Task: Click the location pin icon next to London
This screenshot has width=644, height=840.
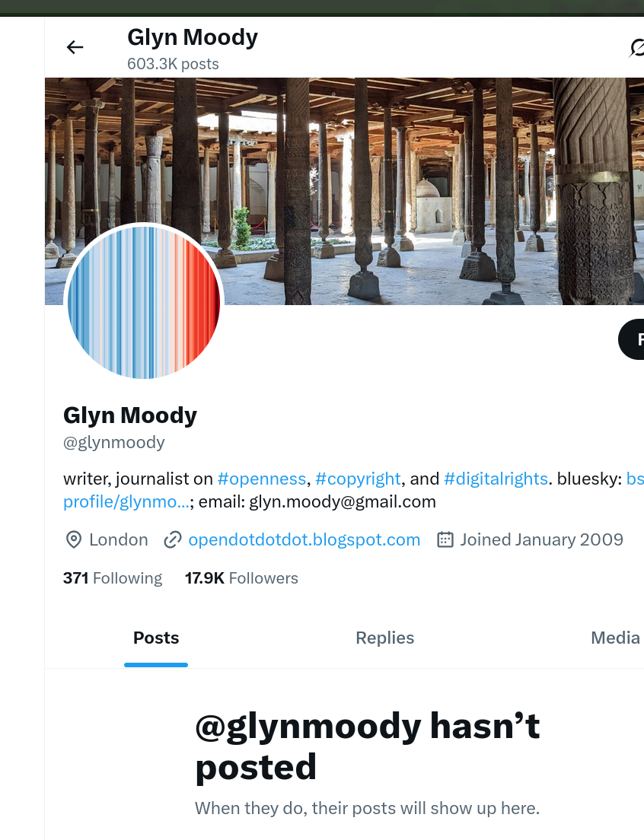Action: click(x=73, y=539)
